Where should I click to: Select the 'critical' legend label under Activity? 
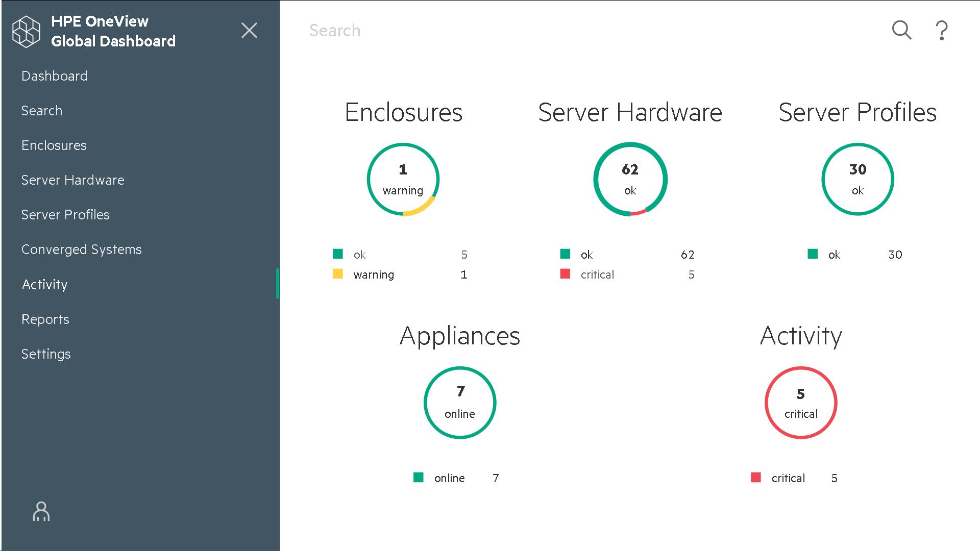point(789,478)
